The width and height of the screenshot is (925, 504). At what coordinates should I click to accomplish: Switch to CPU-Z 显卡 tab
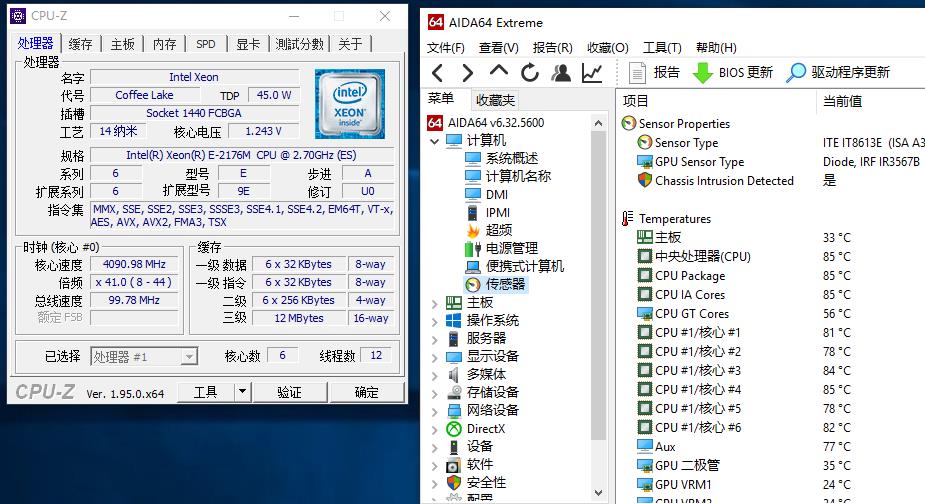248,44
